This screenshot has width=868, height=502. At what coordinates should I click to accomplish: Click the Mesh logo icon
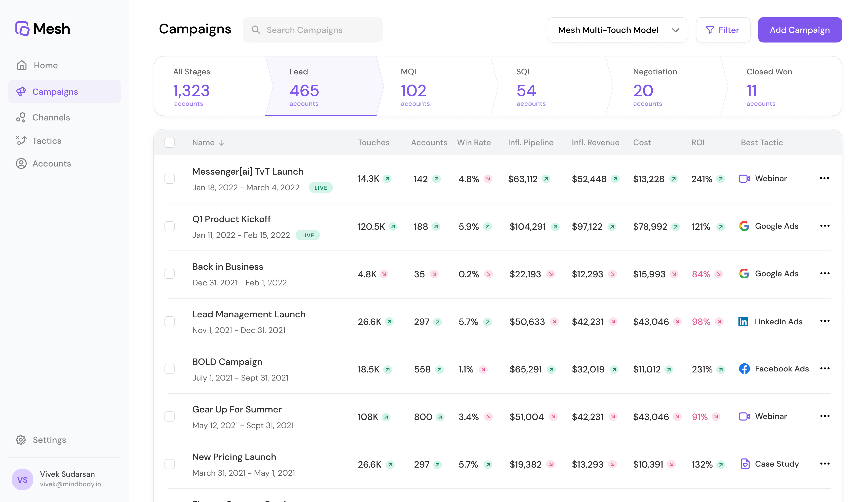click(22, 29)
